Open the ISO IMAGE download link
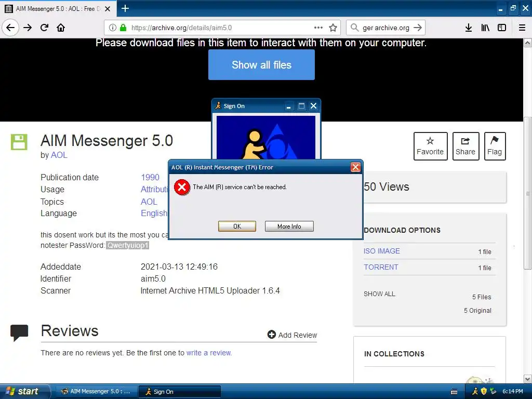This screenshot has height=399, width=532. click(x=382, y=251)
